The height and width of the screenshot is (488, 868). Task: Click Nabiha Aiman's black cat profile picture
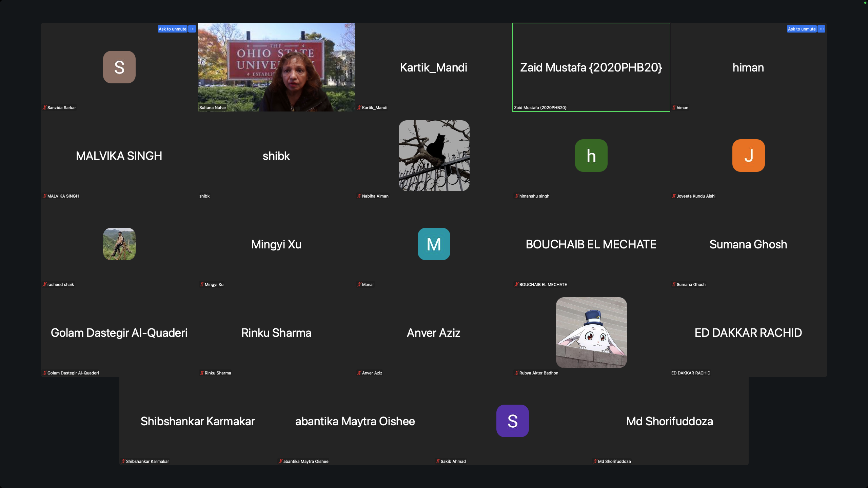(x=434, y=156)
